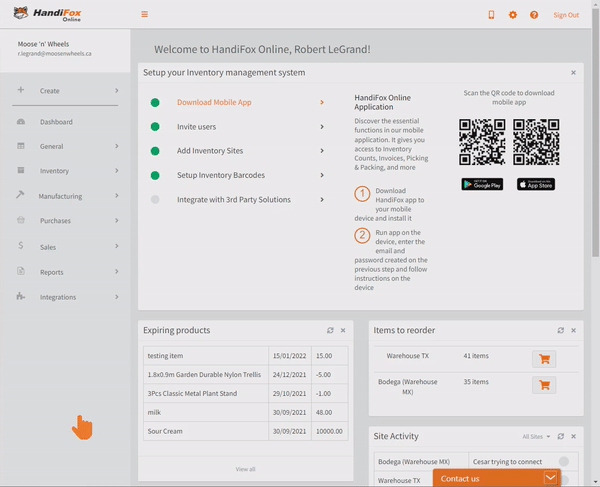The width and height of the screenshot is (600, 487).
Task: Open the Reports menu label
Action: [52, 272]
